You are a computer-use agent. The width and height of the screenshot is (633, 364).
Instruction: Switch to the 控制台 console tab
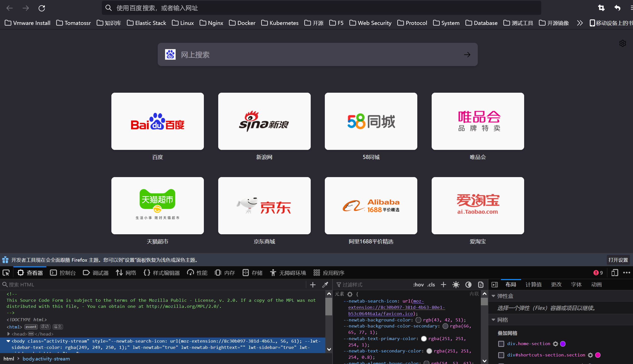[63, 273]
